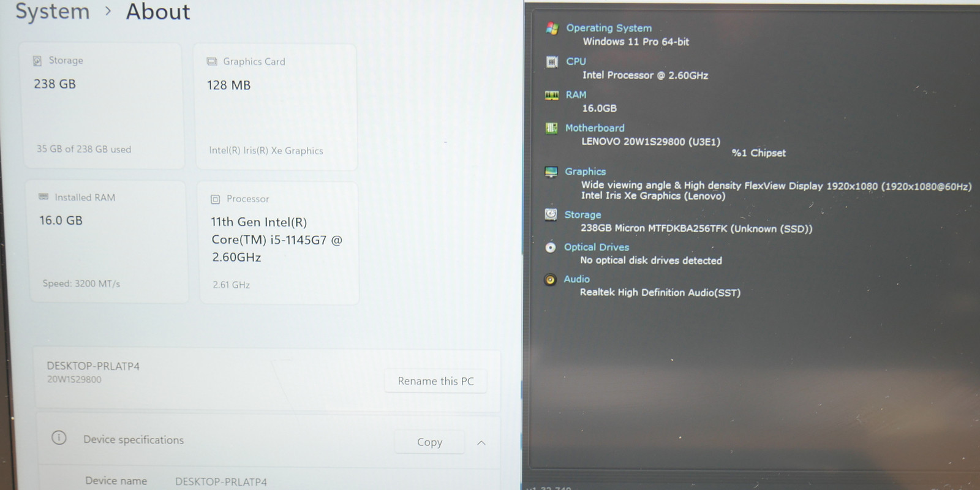Click the Rename this PC button
This screenshot has height=490, width=980.
pos(435,381)
